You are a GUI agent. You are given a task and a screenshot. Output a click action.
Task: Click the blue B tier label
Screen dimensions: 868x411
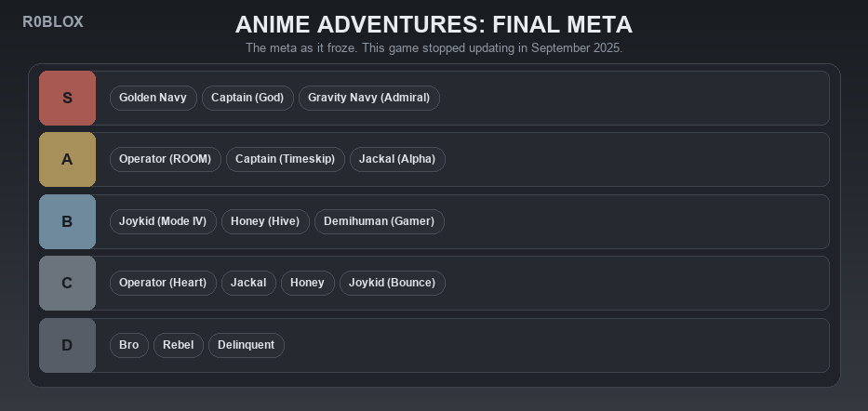click(x=67, y=222)
